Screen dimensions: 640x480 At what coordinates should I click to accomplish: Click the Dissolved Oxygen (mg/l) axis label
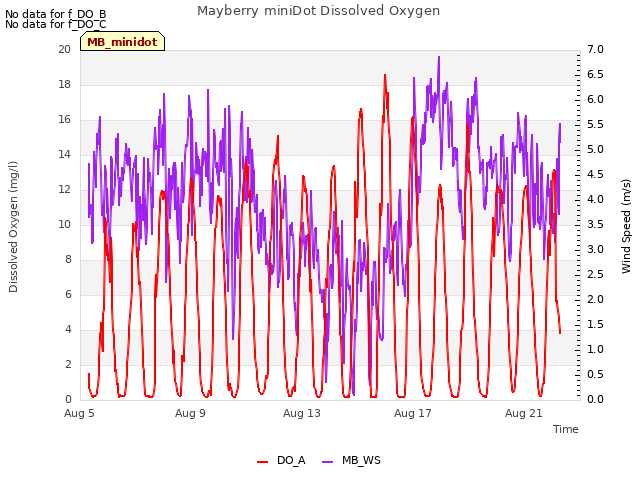pyautogui.click(x=13, y=227)
